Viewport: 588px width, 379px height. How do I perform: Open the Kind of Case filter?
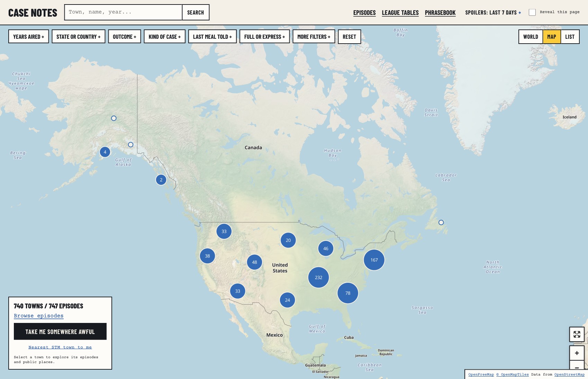click(x=165, y=37)
